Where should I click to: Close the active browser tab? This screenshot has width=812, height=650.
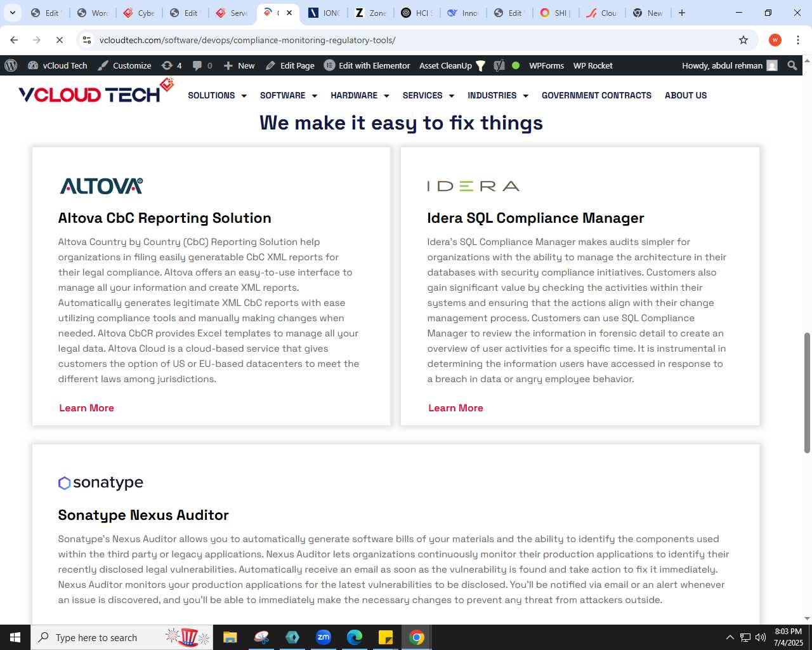tap(289, 13)
